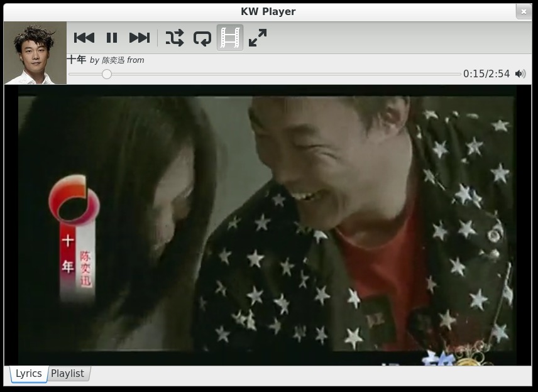Enter fullscreen mode
Image resolution: width=538 pixels, height=392 pixels.
(x=258, y=38)
